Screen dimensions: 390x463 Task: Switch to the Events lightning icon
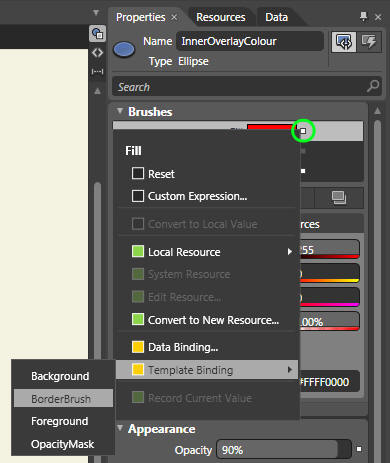[x=369, y=42]
